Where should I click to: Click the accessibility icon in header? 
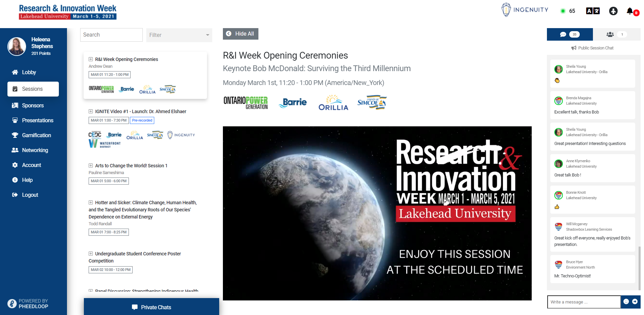tap(613, 11)
